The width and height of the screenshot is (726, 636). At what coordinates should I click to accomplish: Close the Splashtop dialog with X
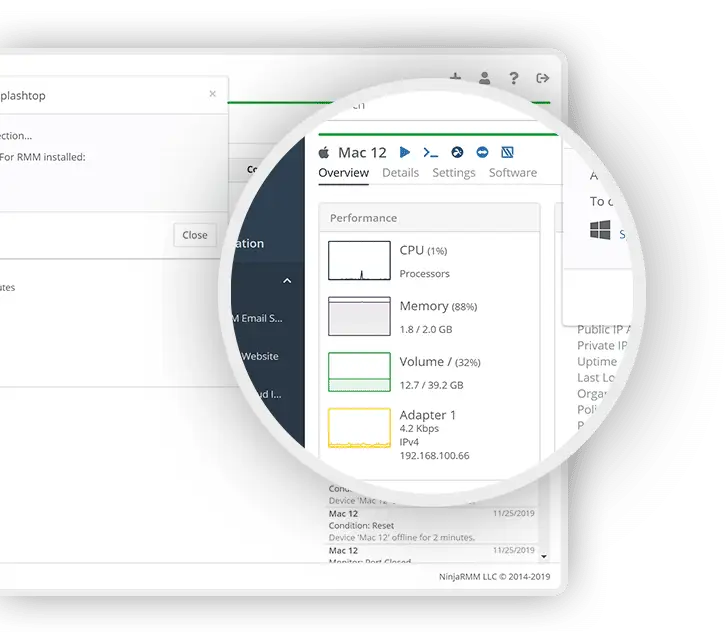point(213,94)
